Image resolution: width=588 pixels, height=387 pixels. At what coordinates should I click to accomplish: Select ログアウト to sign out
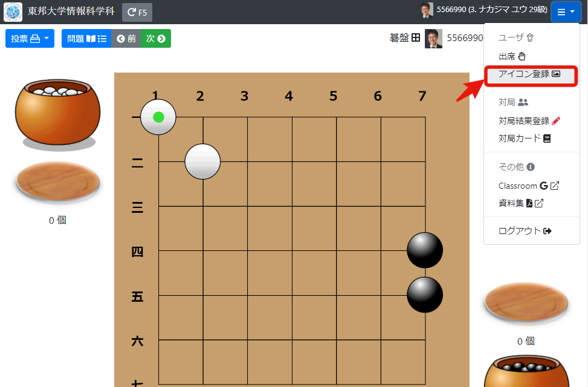525,231
